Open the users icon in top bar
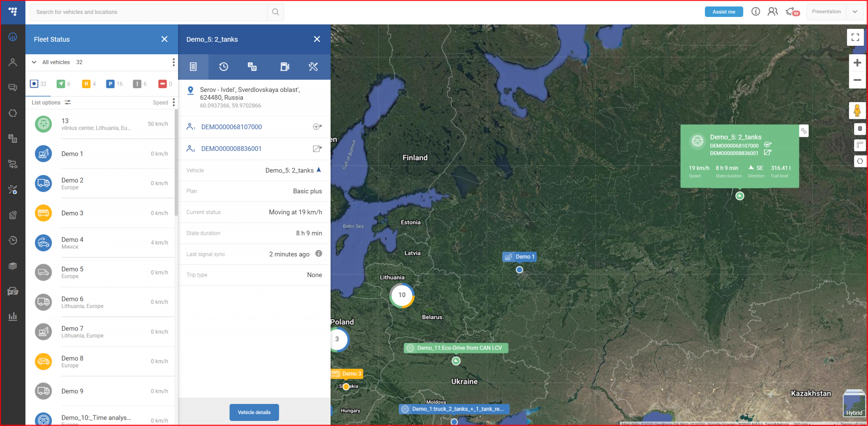The image size is (868, 426). [772, 11]
